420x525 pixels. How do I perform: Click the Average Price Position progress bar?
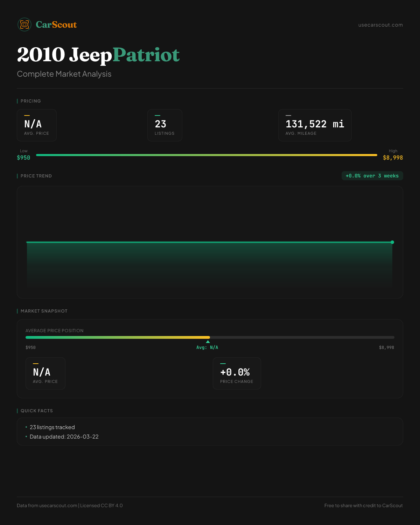point(210,337)
